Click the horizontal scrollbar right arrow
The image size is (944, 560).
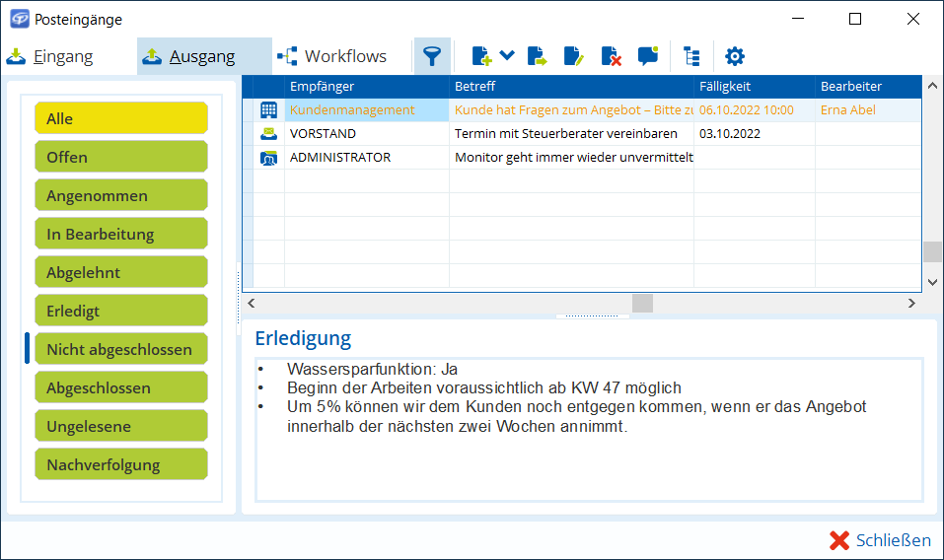click(911, 303)
